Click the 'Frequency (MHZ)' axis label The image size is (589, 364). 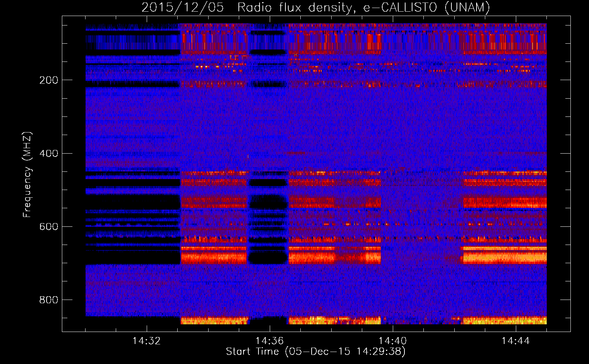(x=27, y=174)
